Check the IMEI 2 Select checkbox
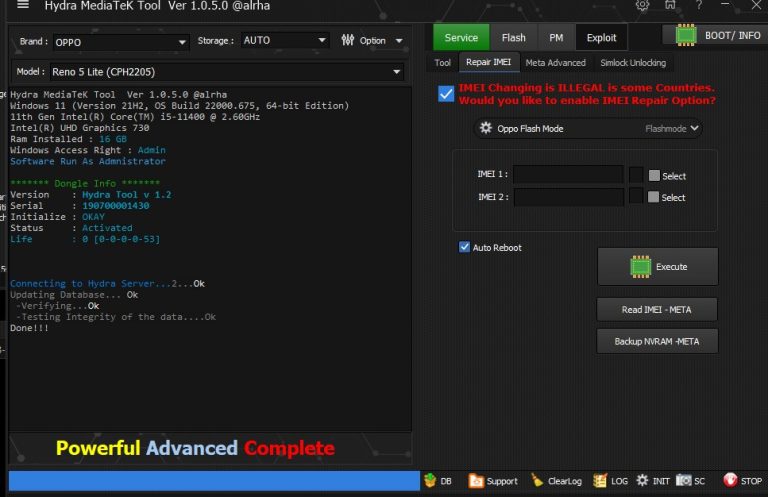 (x=653, y=197)
